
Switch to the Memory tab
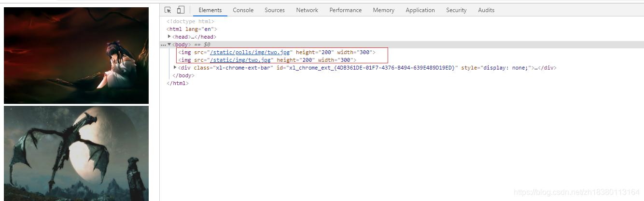pyautogui.click(x=384, y=10)
